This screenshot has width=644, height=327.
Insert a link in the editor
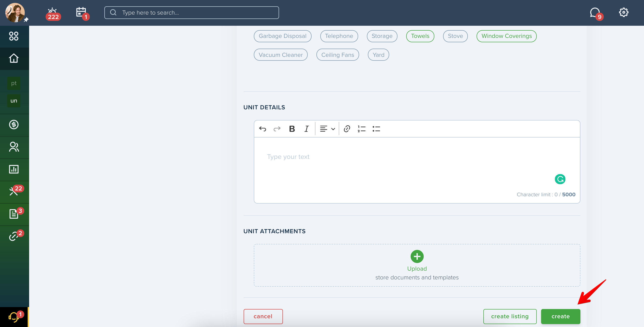coord(347,129)
